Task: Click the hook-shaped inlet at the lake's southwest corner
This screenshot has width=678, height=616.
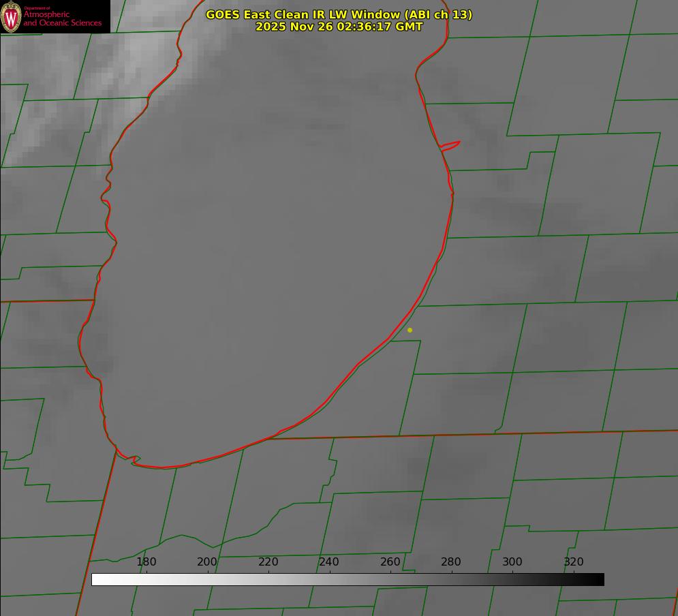Action: pos(133,460)
